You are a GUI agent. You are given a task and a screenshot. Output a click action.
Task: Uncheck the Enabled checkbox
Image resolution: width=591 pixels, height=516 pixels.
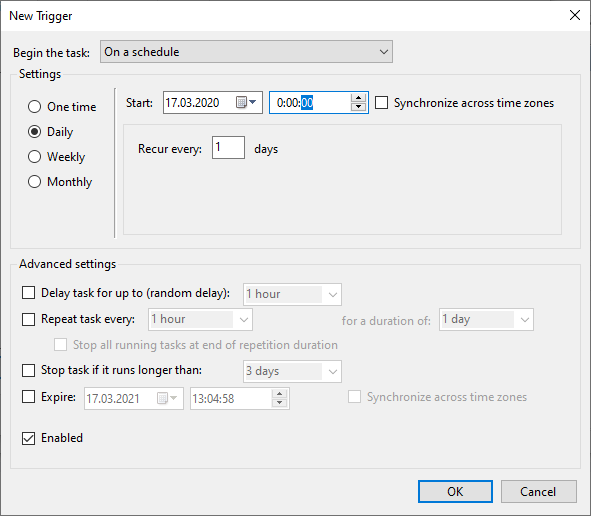[x=28, y=438]
